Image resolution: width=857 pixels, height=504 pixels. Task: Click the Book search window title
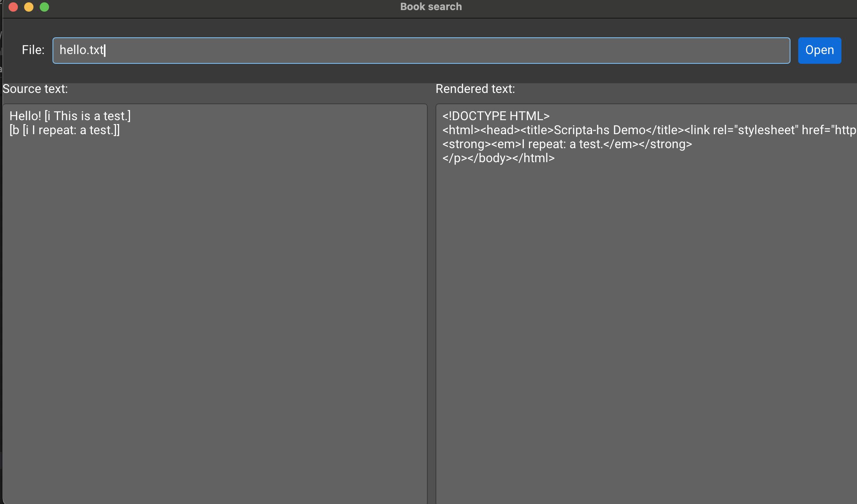tap(431, 7)
